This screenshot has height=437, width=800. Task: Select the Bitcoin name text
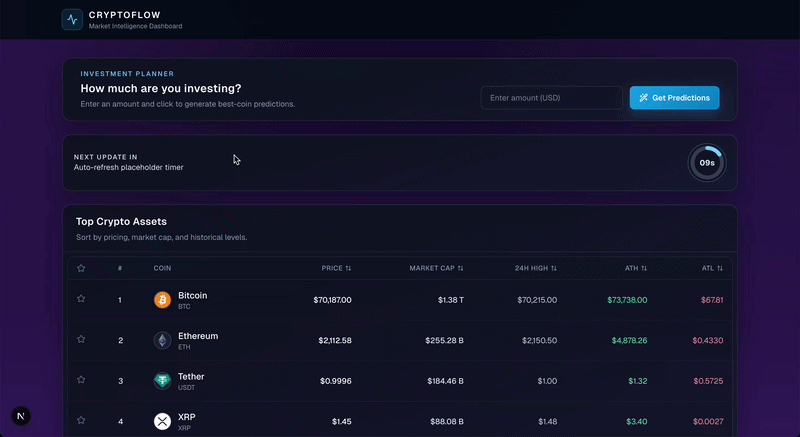[x=192, y=295]
